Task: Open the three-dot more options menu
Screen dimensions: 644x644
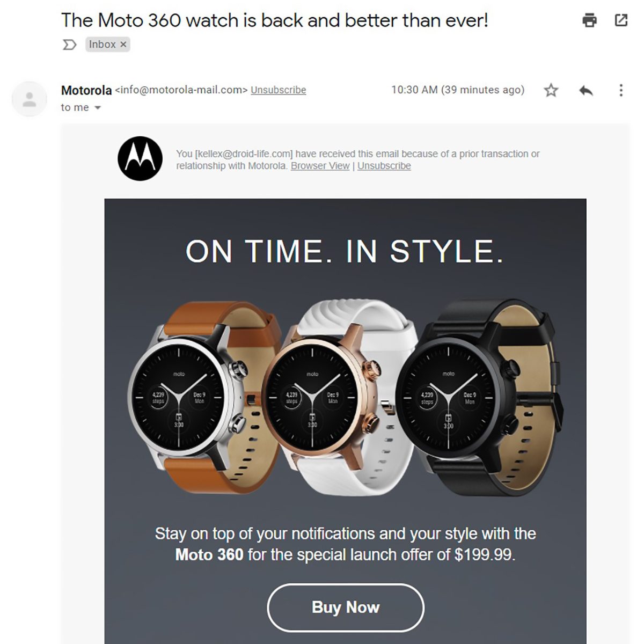Action: (621, 90)
